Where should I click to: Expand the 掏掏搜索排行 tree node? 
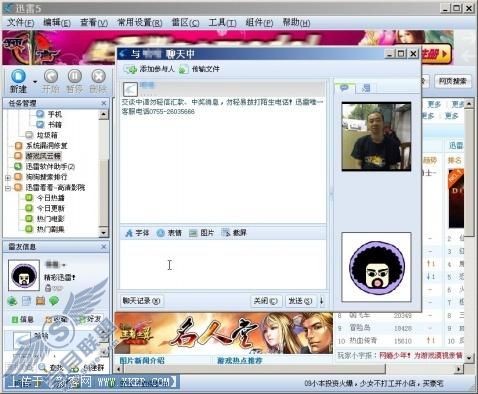8,178
